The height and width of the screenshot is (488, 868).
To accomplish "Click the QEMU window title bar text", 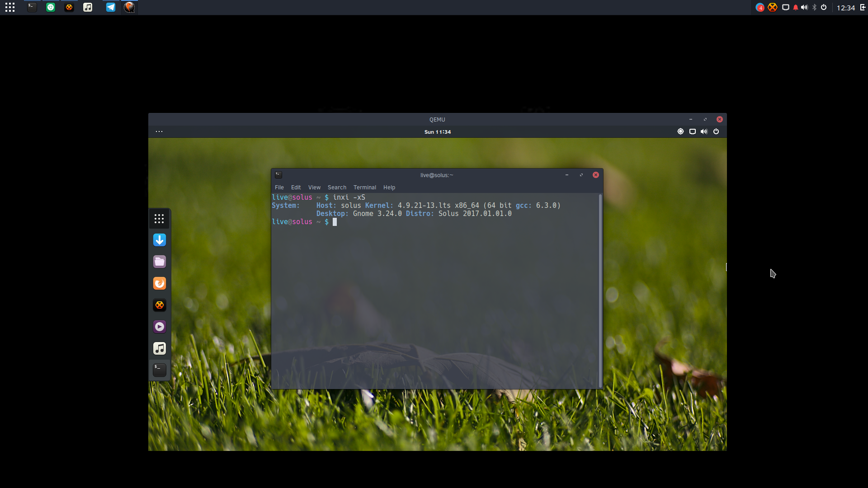I will [437, 120].
